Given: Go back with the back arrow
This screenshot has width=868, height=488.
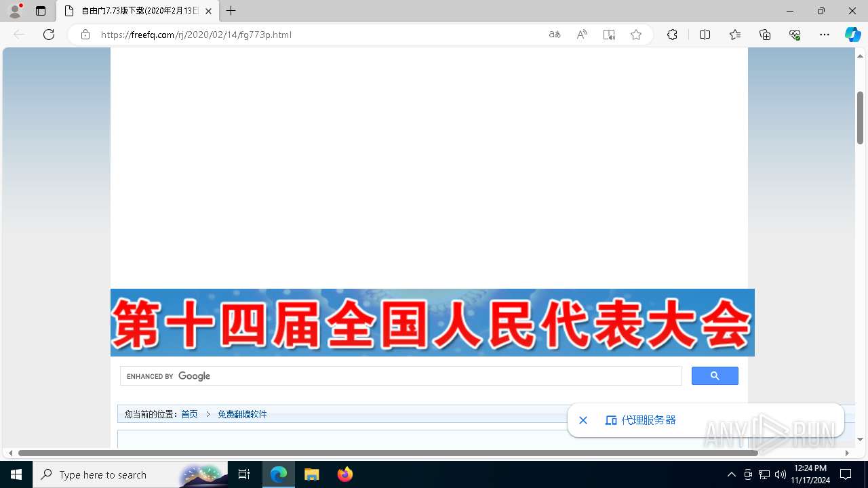Looking at the screenshot, I should [x=19, y=35].
